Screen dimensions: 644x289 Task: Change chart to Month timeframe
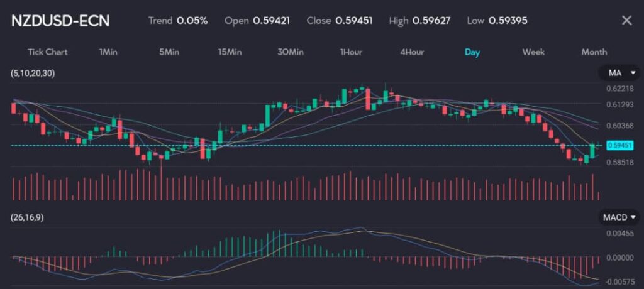594,52
